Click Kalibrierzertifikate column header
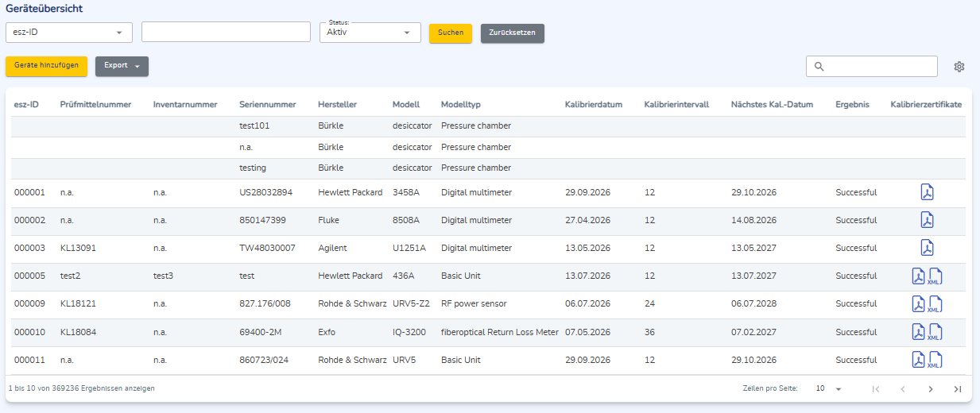Viewport: 980px width, 413px height. click(926, 104)
